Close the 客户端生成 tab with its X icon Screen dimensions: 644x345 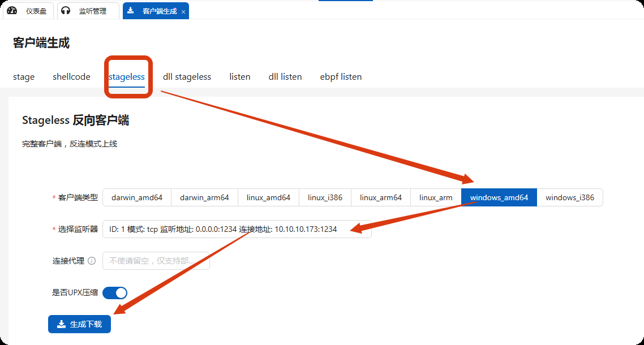coord(183,10)
